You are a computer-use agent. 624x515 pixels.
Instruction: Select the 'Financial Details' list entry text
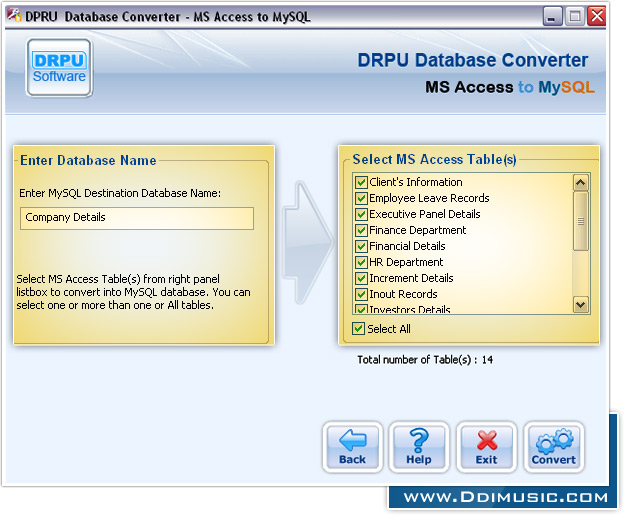point(407,246)
